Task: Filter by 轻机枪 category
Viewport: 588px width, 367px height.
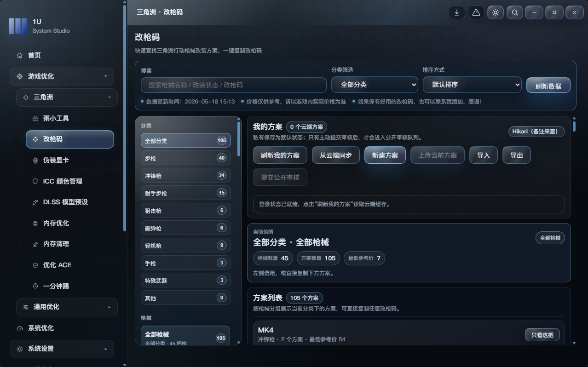Action: click(x=186, y=246)
